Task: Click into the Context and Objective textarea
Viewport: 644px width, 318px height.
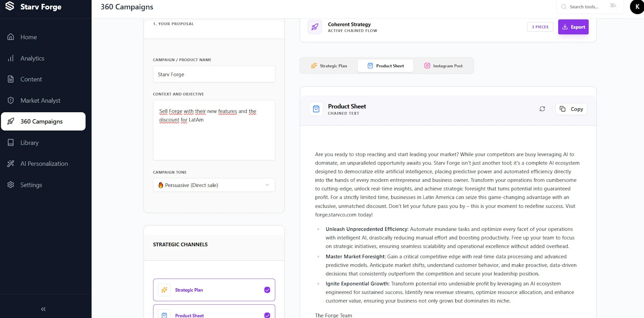Action: 214,130
